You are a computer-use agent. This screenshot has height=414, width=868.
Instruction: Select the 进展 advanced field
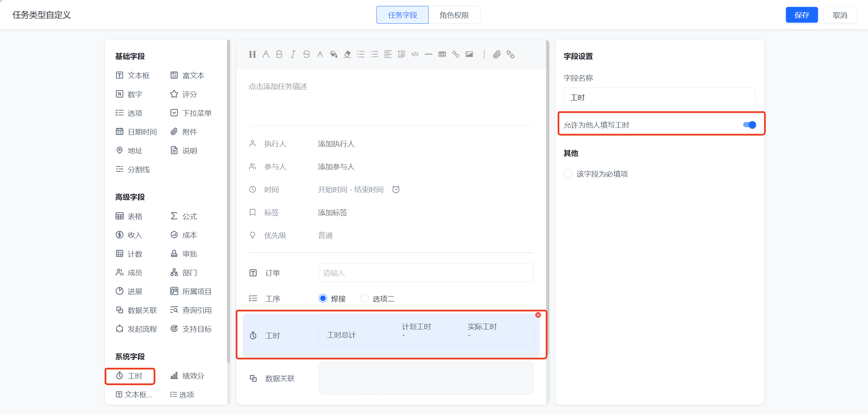pos(129,291)
